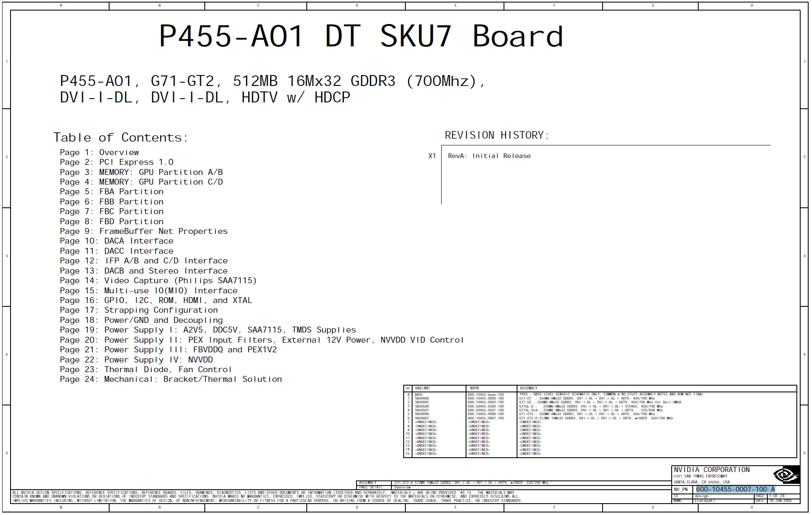
Task: Select 'Page 1: Overview' contents entry
Action: [99, 153]
